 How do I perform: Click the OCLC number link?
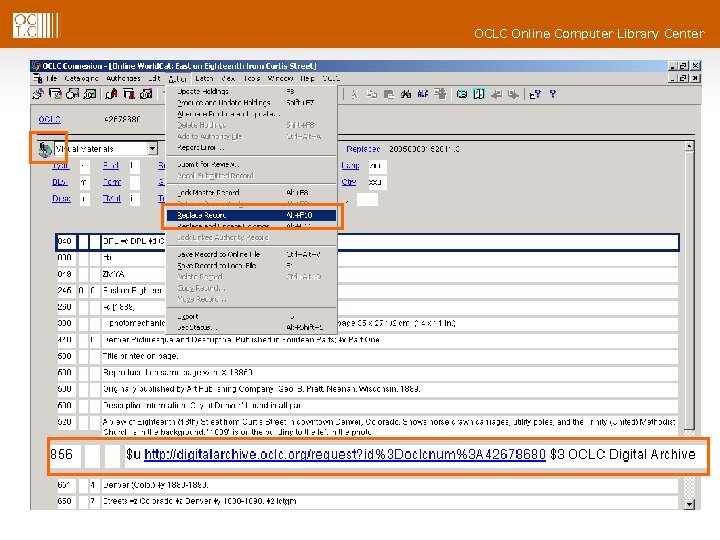[50, 119]
